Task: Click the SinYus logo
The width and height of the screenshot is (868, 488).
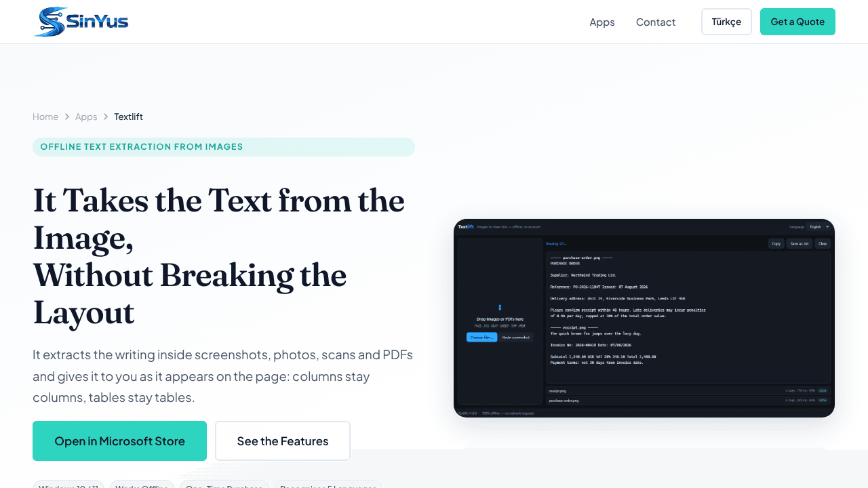Action: pos(81,22)
